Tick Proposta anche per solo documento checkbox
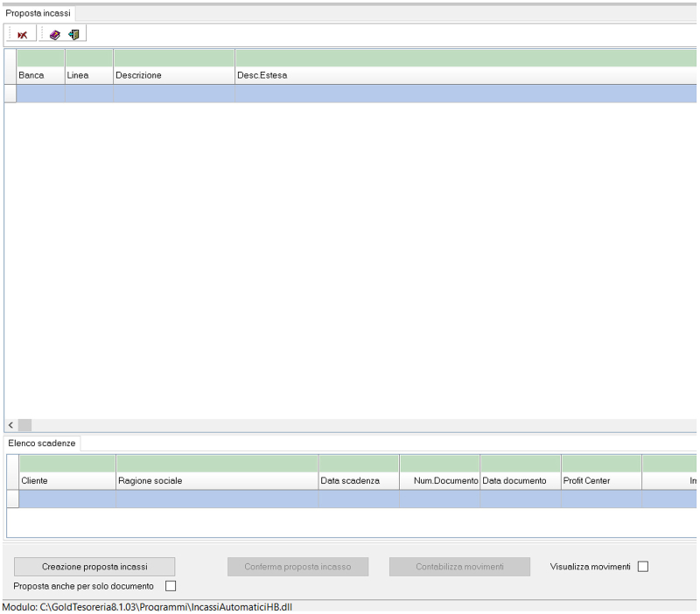 171,586
